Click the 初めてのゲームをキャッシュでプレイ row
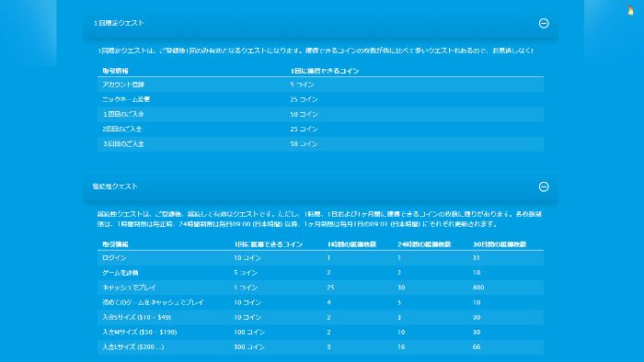The height and width of the screenshot is (362, 644). [320, 302]
